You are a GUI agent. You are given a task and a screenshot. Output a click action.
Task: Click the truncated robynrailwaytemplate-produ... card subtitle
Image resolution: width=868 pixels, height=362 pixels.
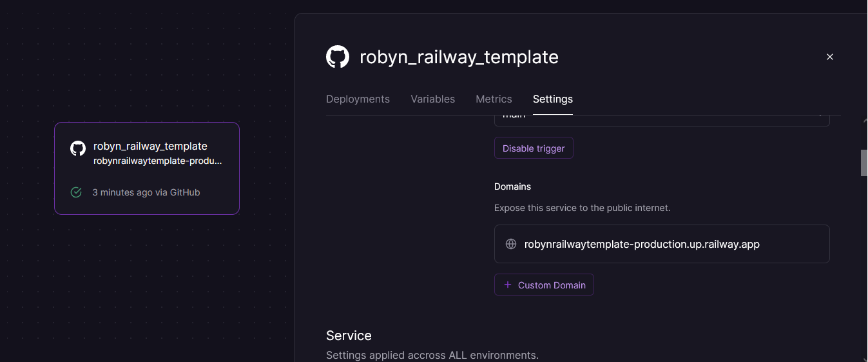(x=157, y=161)
